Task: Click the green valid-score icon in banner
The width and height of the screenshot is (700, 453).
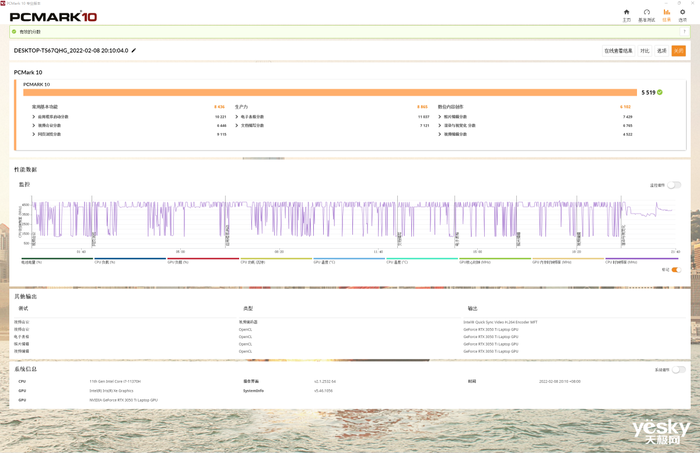Action: click(x=14, y=32)
